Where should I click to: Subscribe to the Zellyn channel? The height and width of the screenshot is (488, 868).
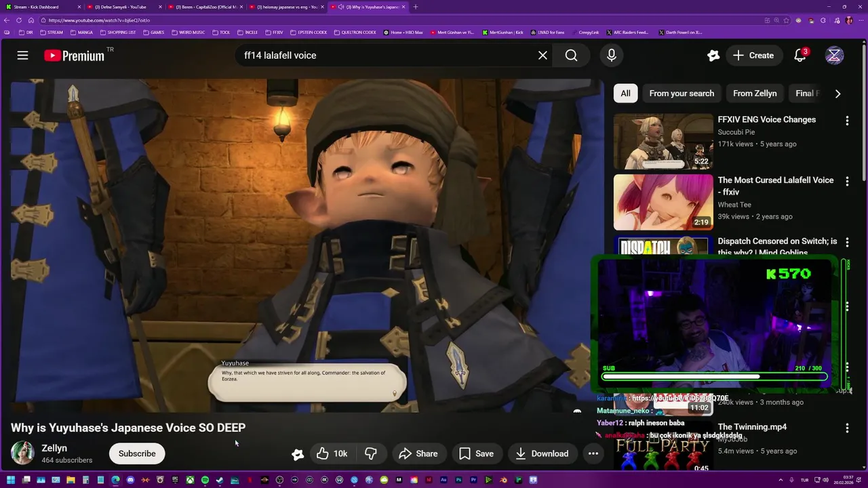click(137, 453)
